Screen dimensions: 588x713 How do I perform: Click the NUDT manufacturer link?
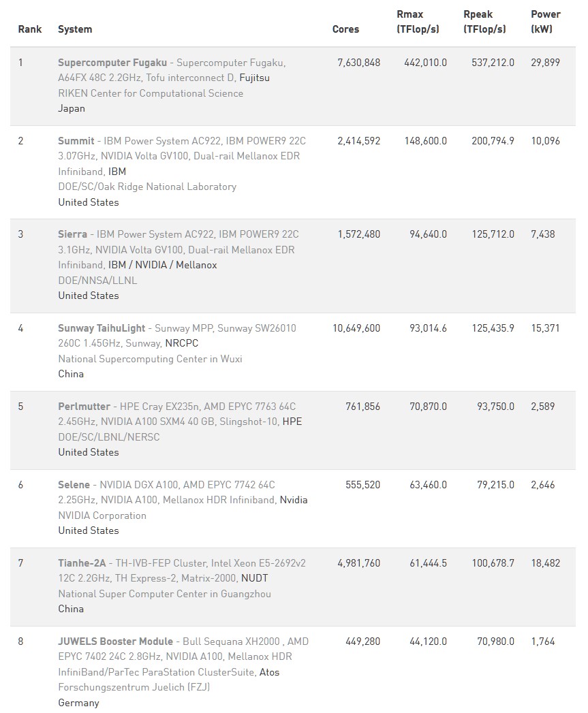click(x=256, y=578)
